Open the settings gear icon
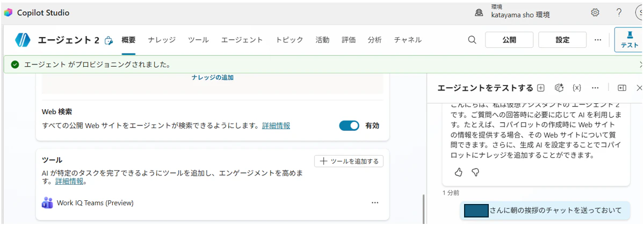This screenshot has width=644, height=225. point(595,12)
